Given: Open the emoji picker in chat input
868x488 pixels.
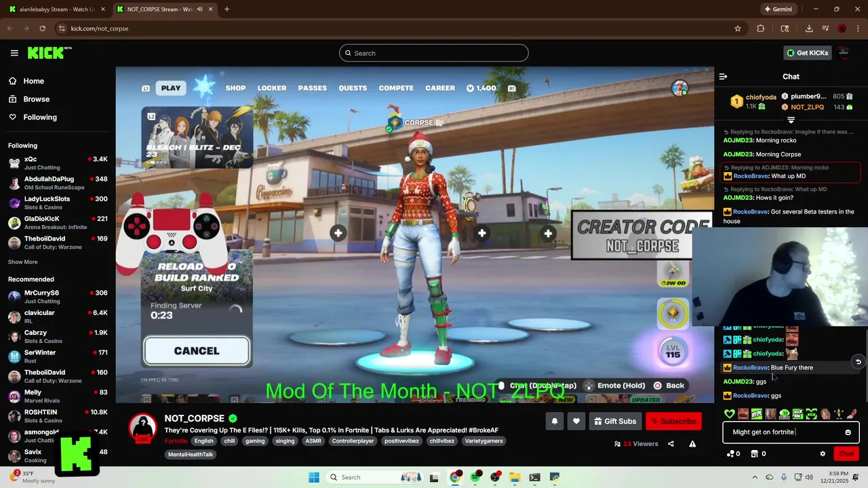Looking at the screenshot, I should (x=848, y=432).
